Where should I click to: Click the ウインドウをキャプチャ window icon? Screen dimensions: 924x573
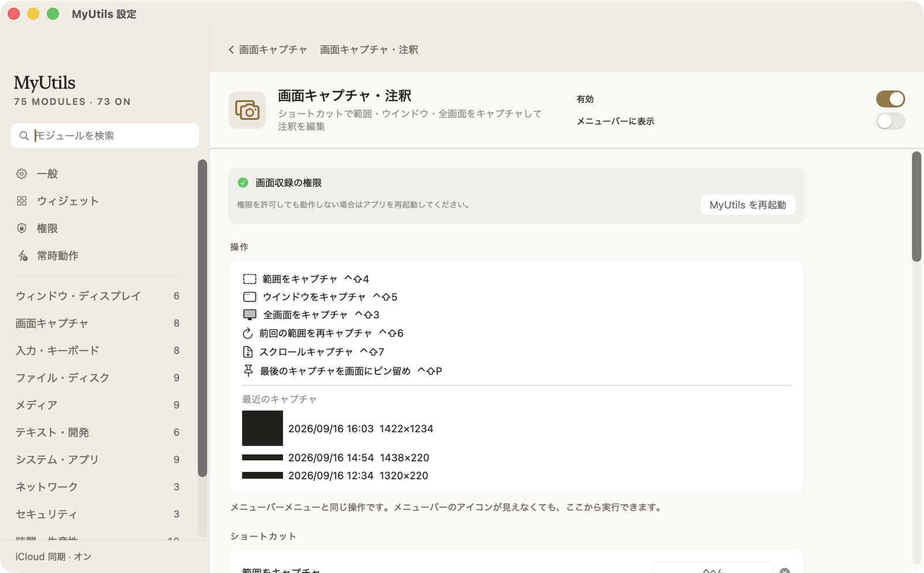tap(249, 297)
